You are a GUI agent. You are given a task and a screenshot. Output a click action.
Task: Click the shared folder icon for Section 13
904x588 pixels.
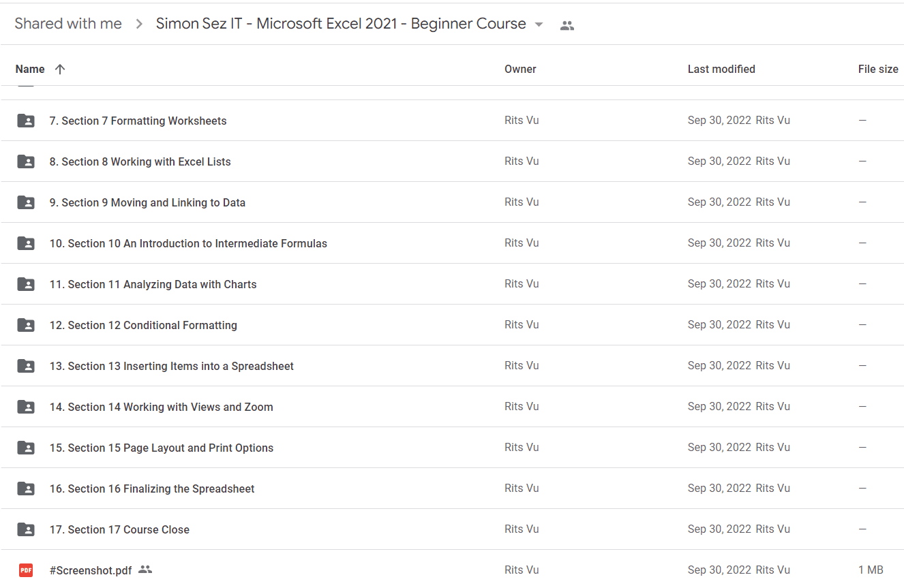(x=26, y=366)
